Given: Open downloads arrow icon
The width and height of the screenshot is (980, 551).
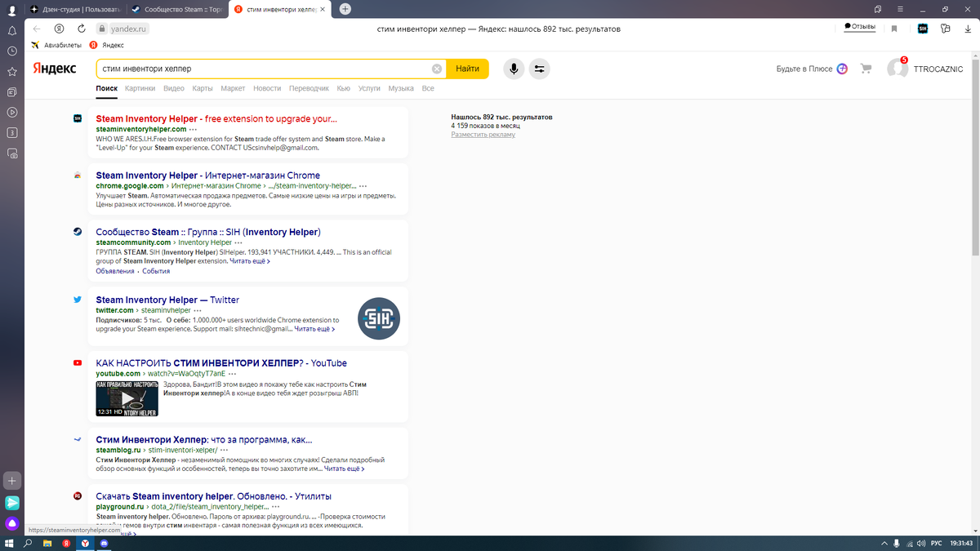Looking at the screenshot, I should 967,28.
